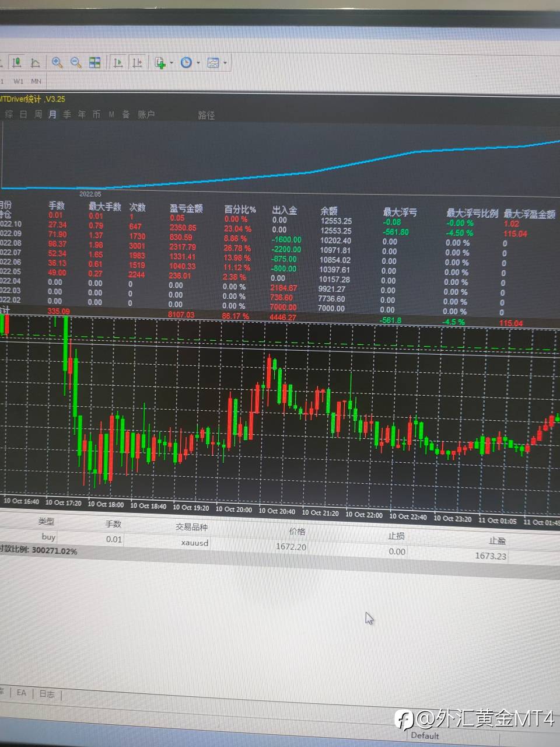Select the 2350.85 profit value
The image size is (560, 747).
(183, 228)
